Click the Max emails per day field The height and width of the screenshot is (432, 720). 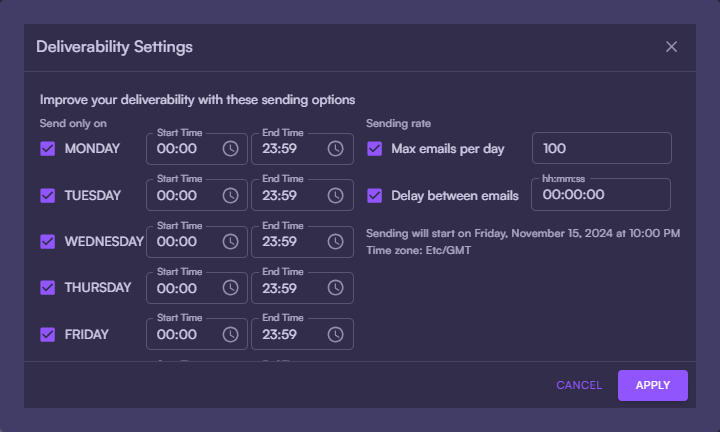(x=600, y=149)
